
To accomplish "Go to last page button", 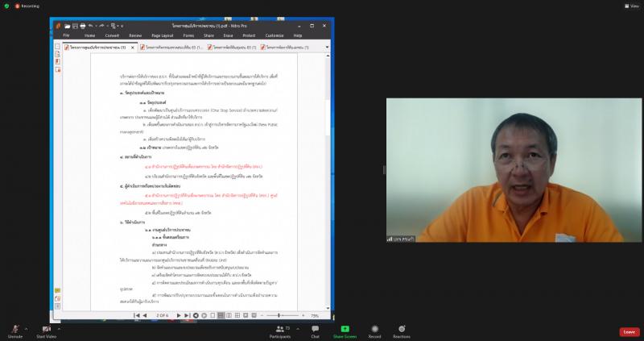I will 187,315.
